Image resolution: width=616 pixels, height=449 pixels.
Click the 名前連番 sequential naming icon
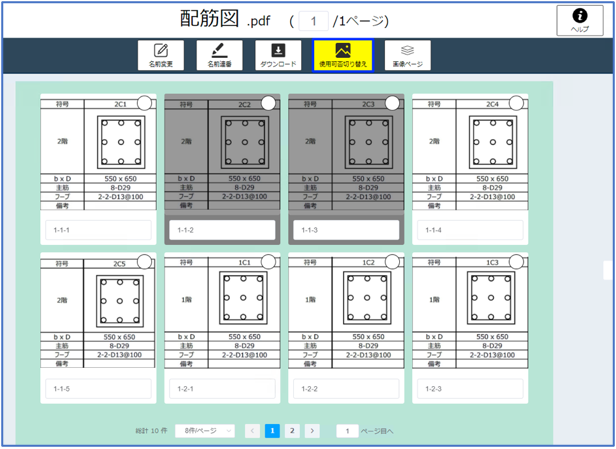click(219, 56)
